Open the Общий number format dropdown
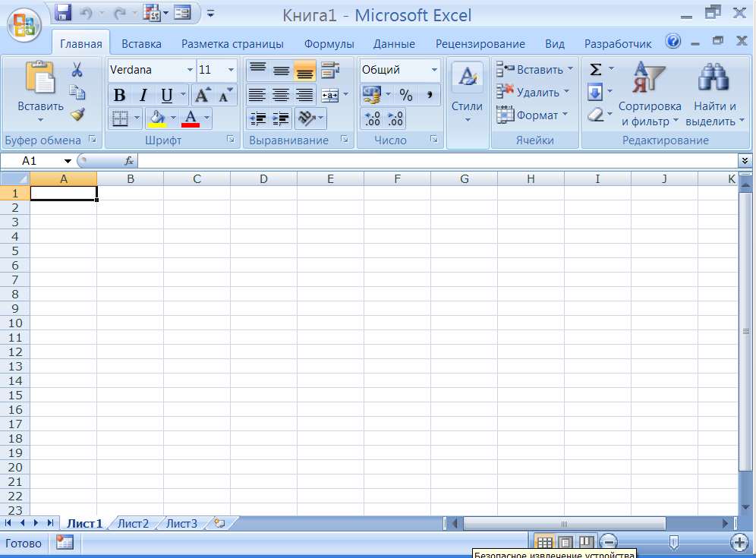 [434, 70]
